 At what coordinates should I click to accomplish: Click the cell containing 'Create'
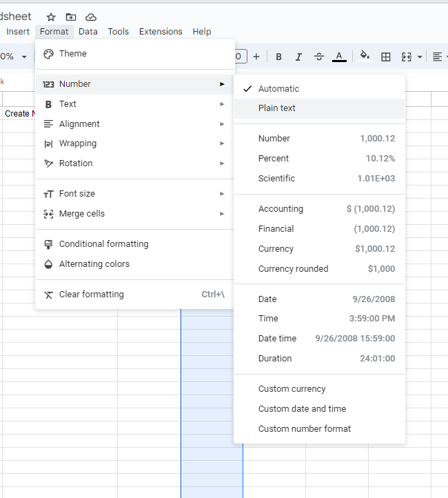click(19, 113)
